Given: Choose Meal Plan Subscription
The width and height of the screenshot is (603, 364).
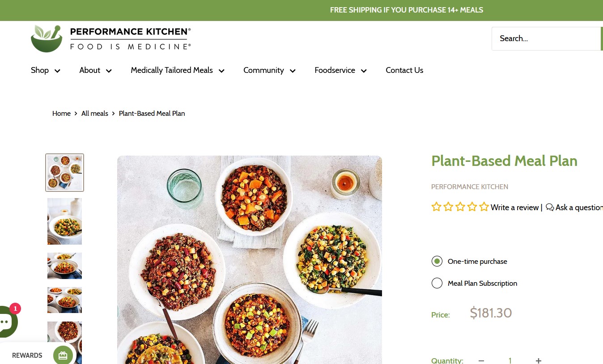Looking at the screenshot, I should 437,283.
